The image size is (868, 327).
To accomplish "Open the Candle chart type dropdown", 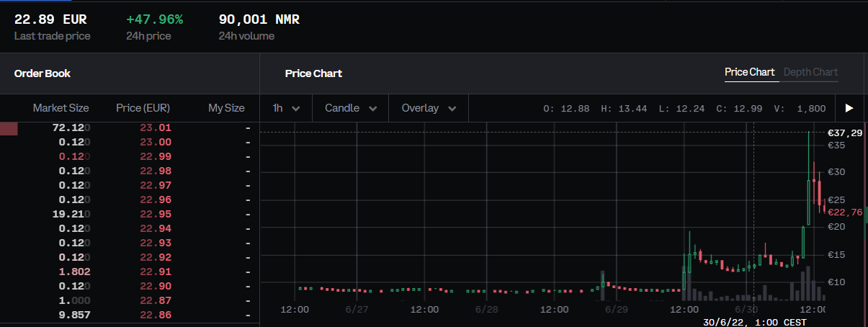I will click(x=350, y=108).
